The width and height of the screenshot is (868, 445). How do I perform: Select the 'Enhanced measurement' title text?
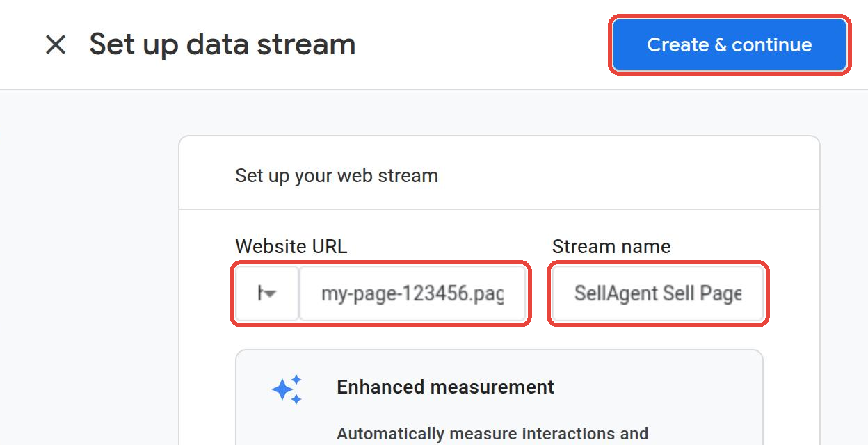point(446,387)
